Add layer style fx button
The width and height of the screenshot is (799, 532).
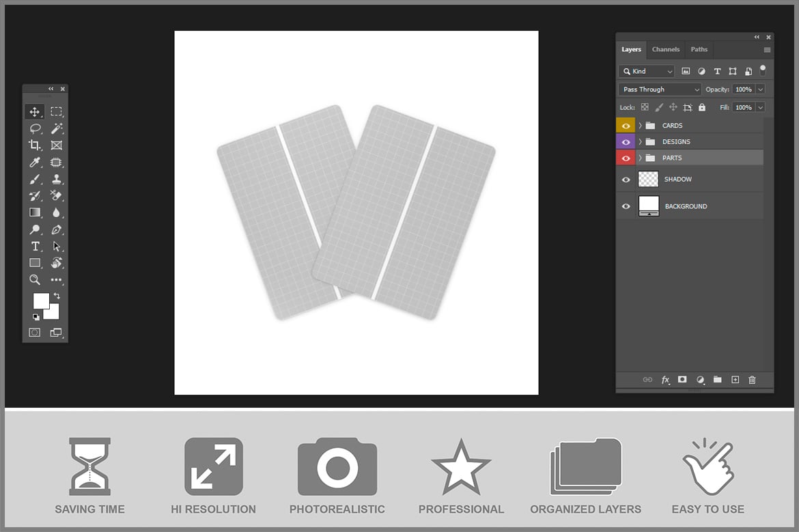coord(665,380)
